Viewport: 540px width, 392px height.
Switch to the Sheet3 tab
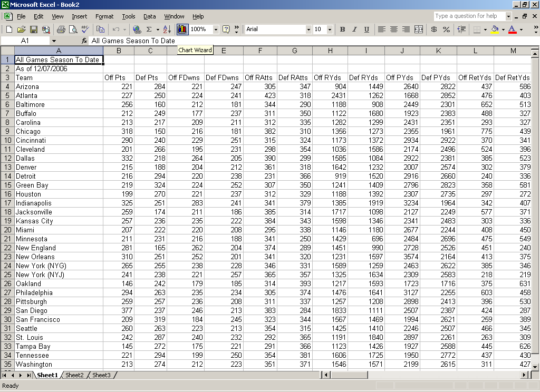101,375
